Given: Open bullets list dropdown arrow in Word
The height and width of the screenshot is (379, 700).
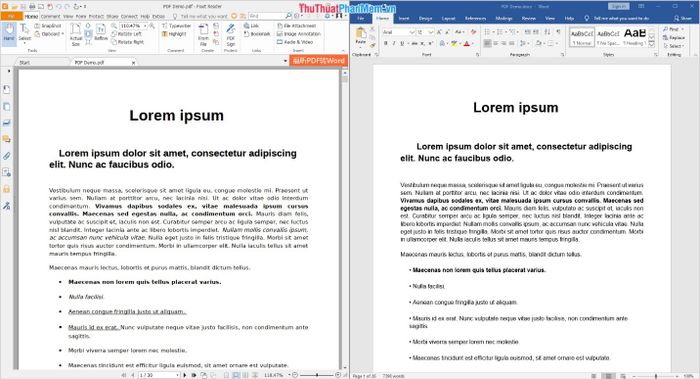Looking at the screenshot, I should pyautogui.click(x=493, y=32).
